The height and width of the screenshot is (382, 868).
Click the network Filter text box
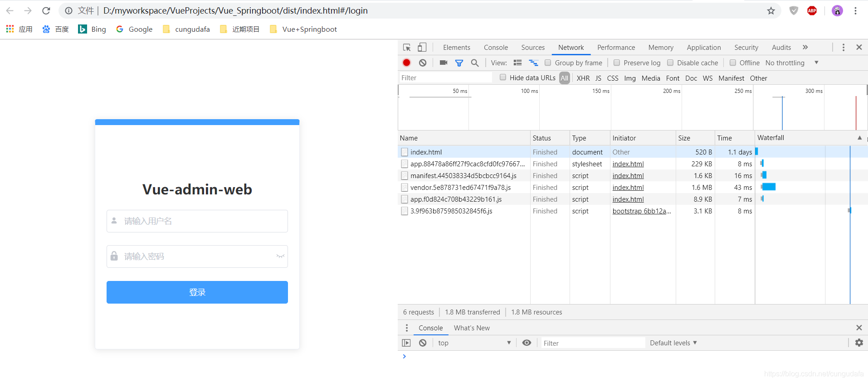pos(445,78)
